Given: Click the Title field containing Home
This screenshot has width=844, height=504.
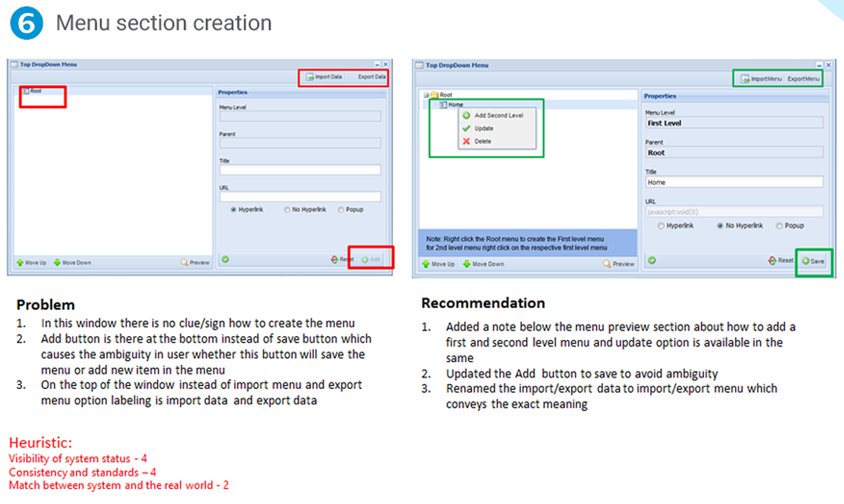Looking at the screenshot, I should 734,183.
